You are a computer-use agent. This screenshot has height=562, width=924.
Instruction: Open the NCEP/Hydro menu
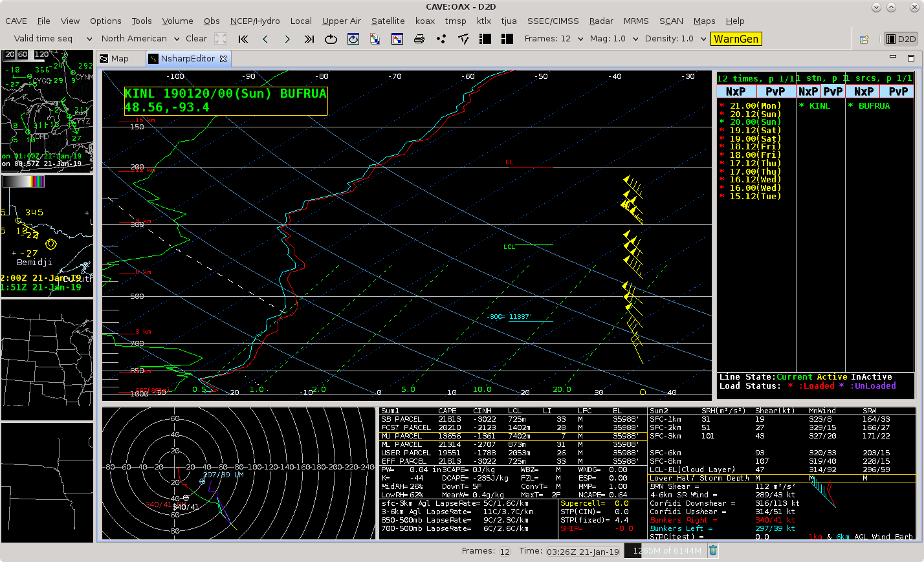[x=255, y=21]
